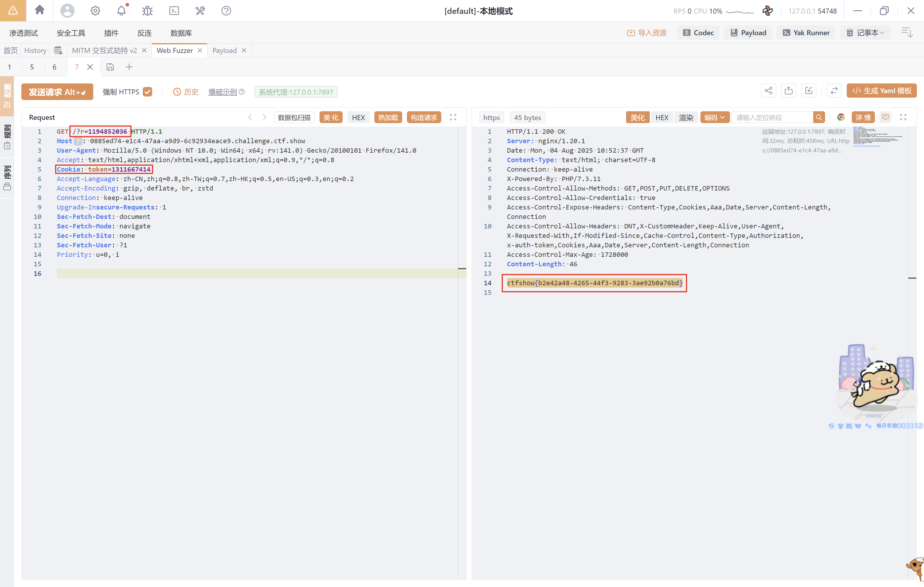Click the bug icon in top bar
Viewport: 924px width, 587px height.
[147, 10]
